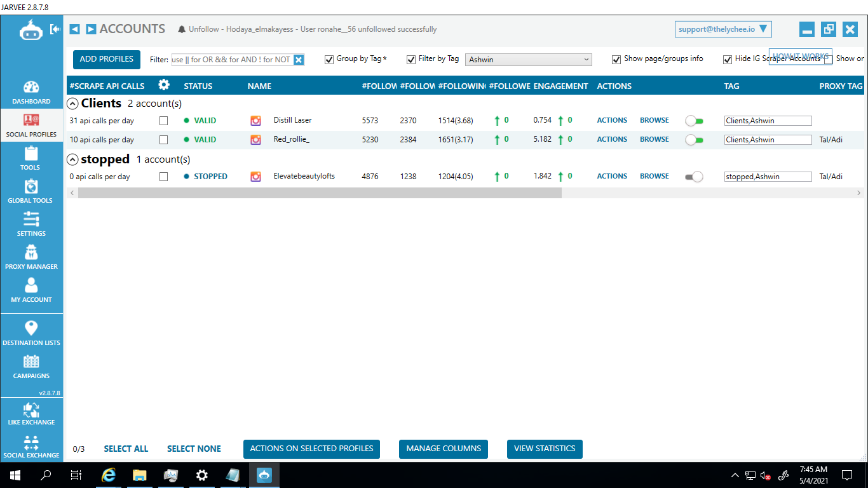Click the Filter text input field
This screenshot has width=868, height=488.
pos(232,60)
